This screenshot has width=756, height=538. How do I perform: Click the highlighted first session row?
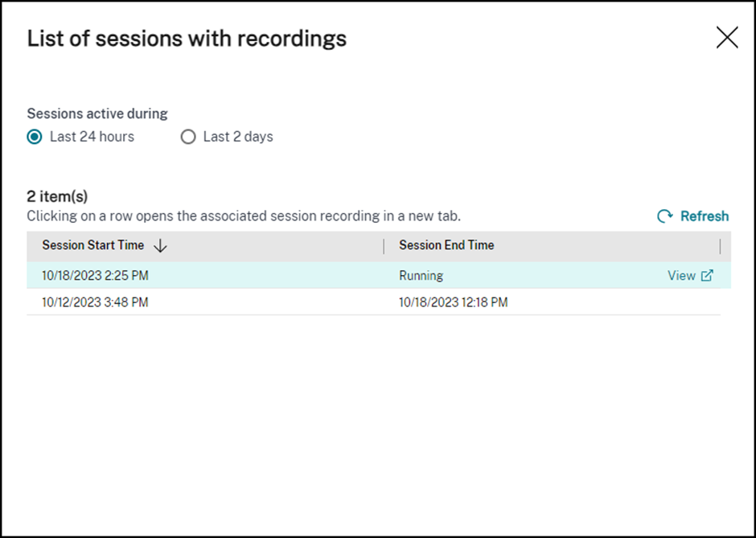tap(241, 275)
